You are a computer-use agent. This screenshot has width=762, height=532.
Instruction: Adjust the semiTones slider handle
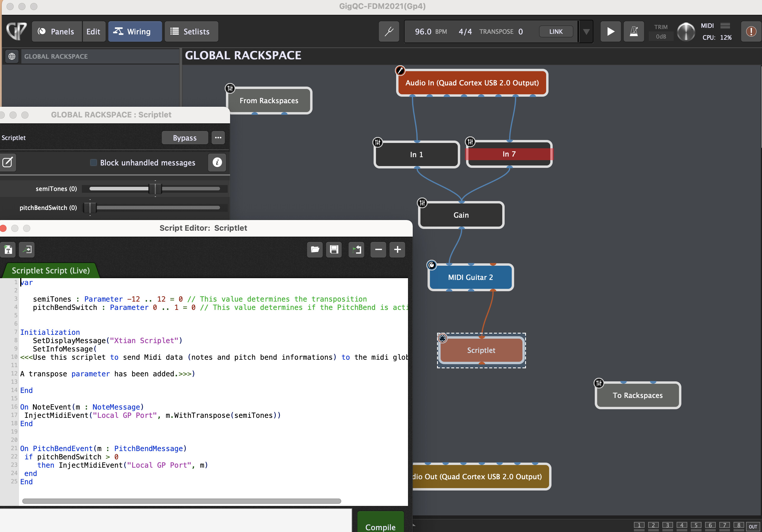(155, 189)
